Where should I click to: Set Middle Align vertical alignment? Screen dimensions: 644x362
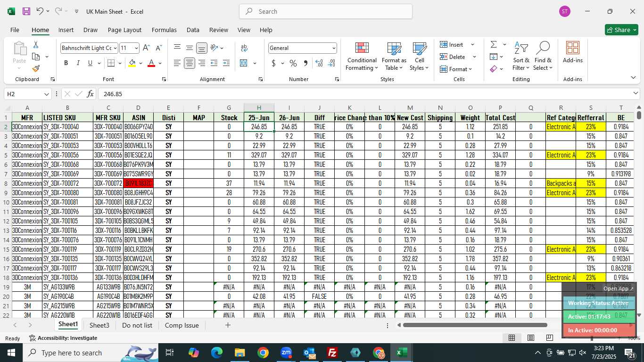coord(190,48)
